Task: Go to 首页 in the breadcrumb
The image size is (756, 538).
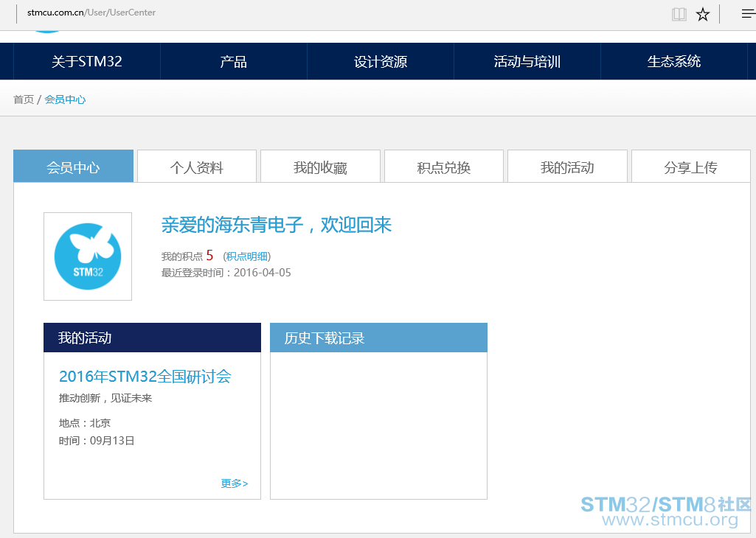Action: [x=24, y=99]
